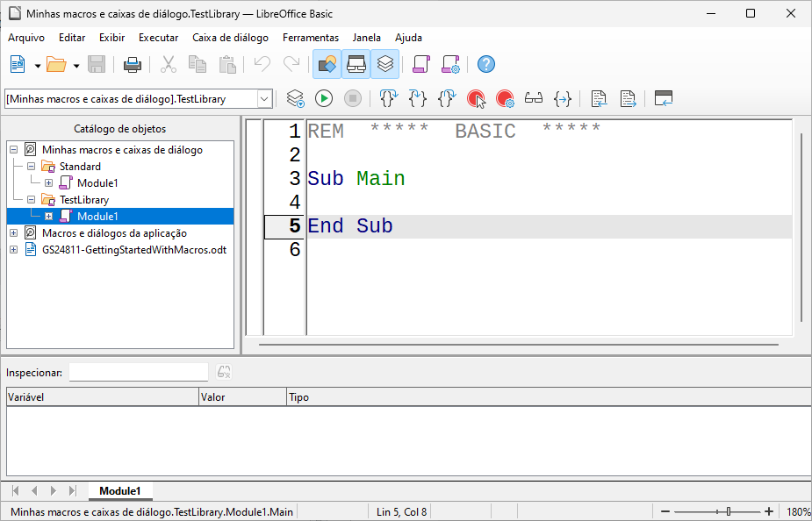Screen dimensions: 812x521
Task: Toggle Breakpoint with red circle and cursor icon
Action: 476,98
